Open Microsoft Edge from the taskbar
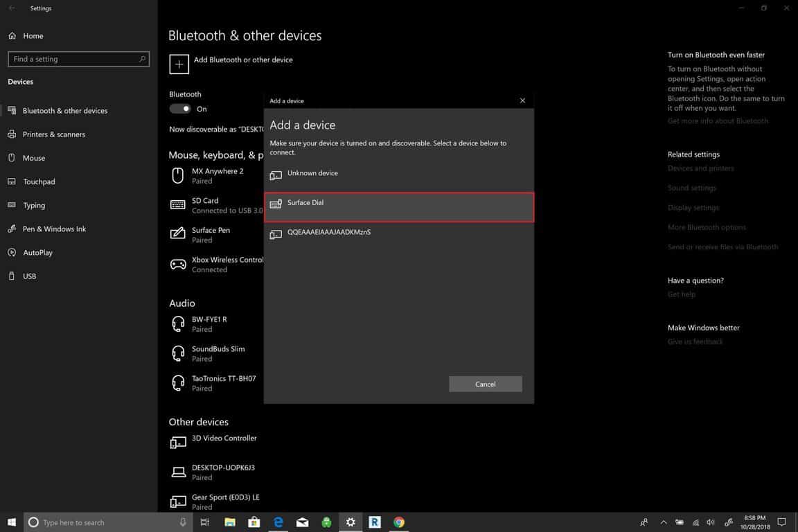This screenshot has width=798, height=532. pyautogui.click(x=278, y=522)
